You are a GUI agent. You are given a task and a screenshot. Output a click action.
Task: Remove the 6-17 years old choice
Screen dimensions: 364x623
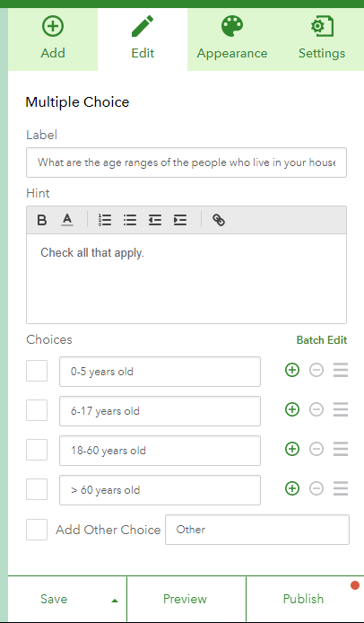[316, 409]
